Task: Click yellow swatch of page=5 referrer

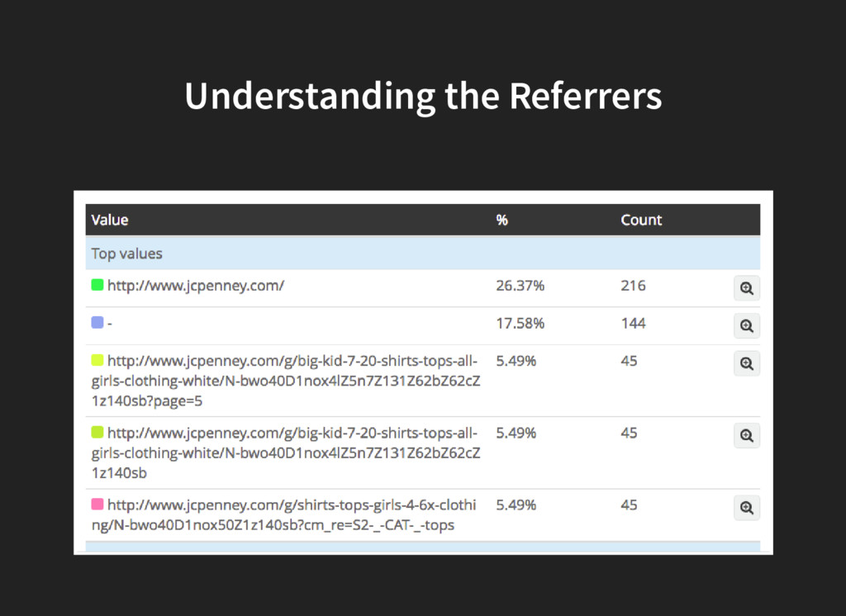Action: click(x=97, y=360)
